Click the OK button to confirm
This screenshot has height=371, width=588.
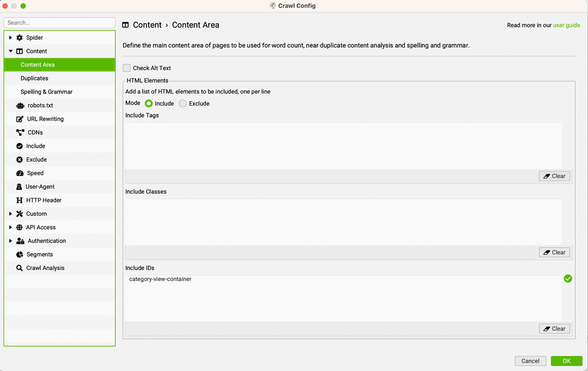(566, 361)
